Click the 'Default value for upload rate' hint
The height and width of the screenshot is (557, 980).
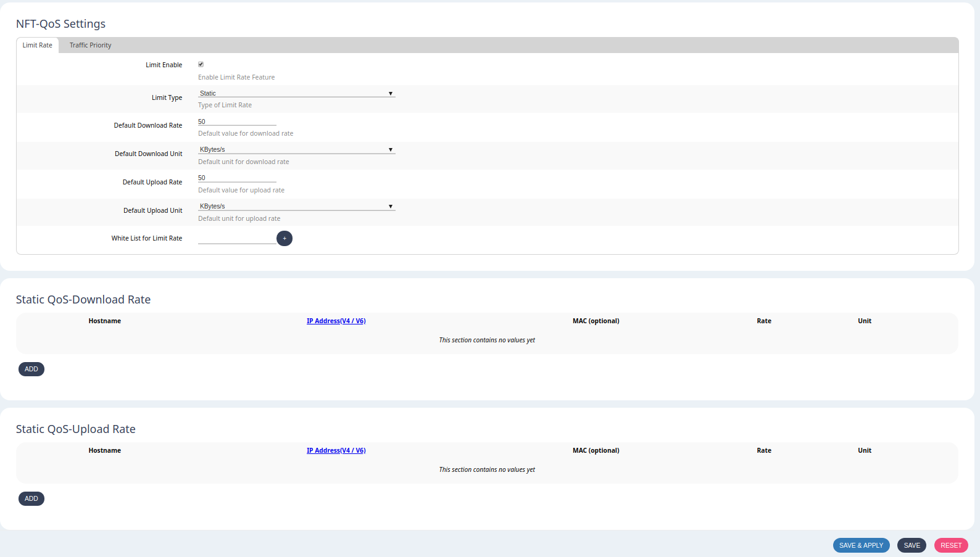[x=241, y=190]
